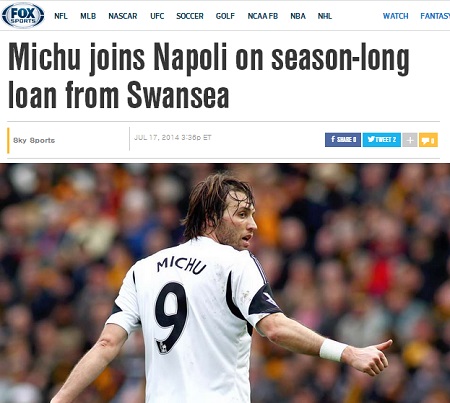Viewport: 450px width, 403px height.
Task: Open more sharing options plus icon
Action: (x=410, y=140)
